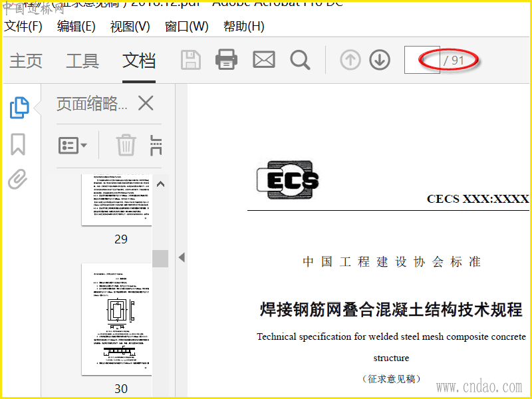The image size is (532, 399).
Task: Print the document with the printer icon
Action: click(226, 60)
